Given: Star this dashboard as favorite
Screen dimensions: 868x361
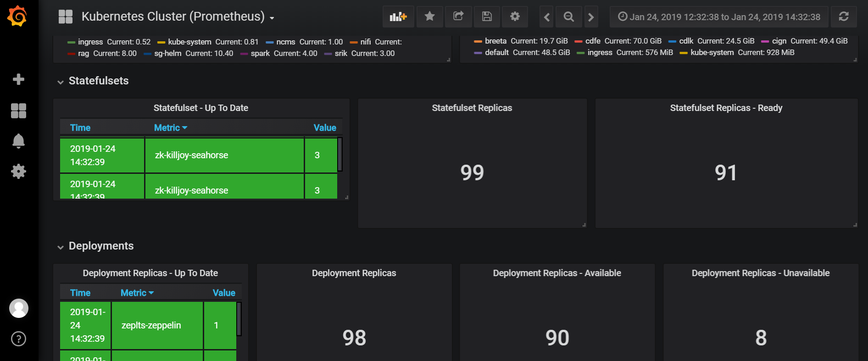Looking at the screenshot, I should click(x=429, y=17).
